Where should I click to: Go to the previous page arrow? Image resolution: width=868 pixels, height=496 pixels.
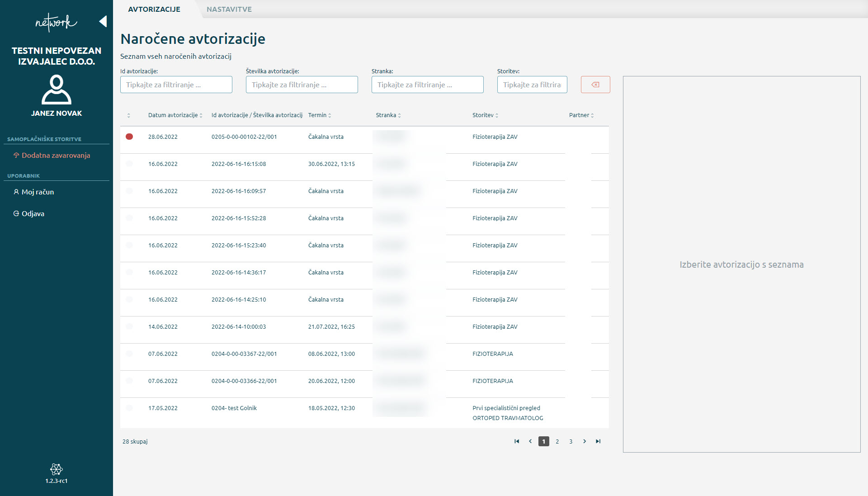click(x=530, y=441)
